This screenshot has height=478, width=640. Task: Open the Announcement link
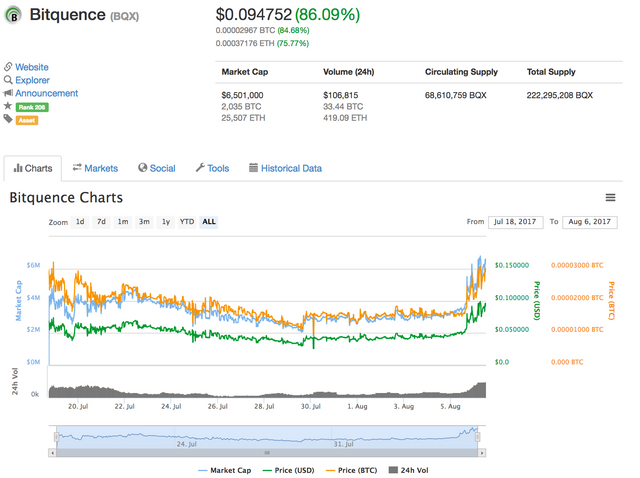pos(47,93)
